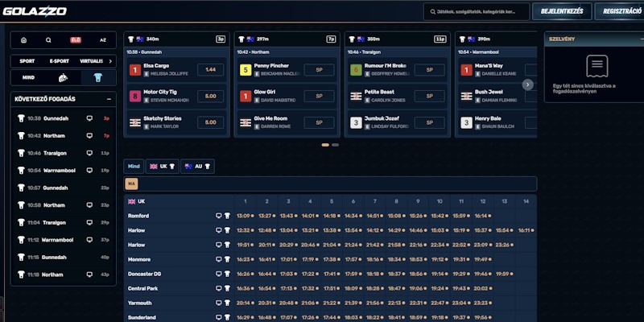
Task: Select SP odds for Petite Beast
Action: (x=430, y=96)
